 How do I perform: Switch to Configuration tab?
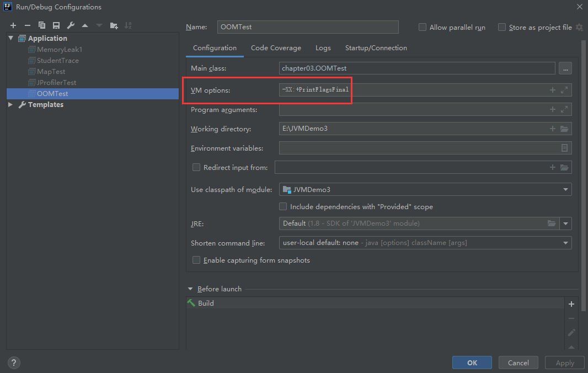point(215,48)
